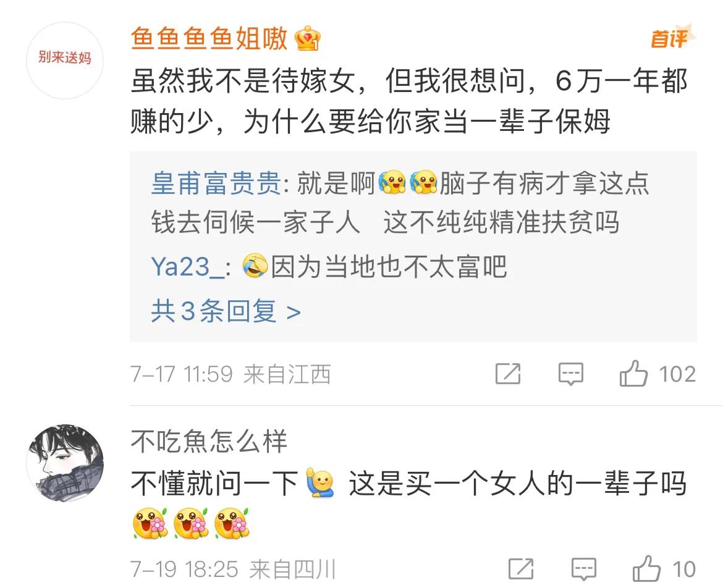Tap the 别来送妈 avatar

pyautogui.click(x=64, y=61)
